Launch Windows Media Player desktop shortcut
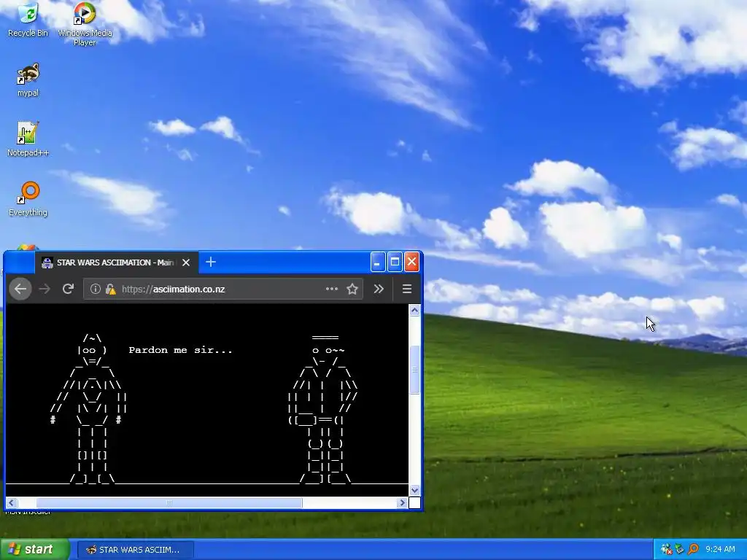This screenshot has width=747, height=560. [x=85, y=24]
